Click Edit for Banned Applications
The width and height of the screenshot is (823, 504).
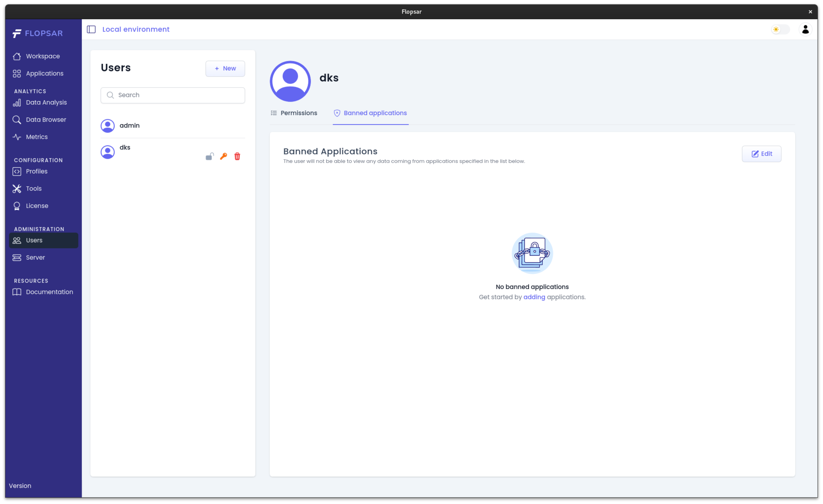point(761,154)
